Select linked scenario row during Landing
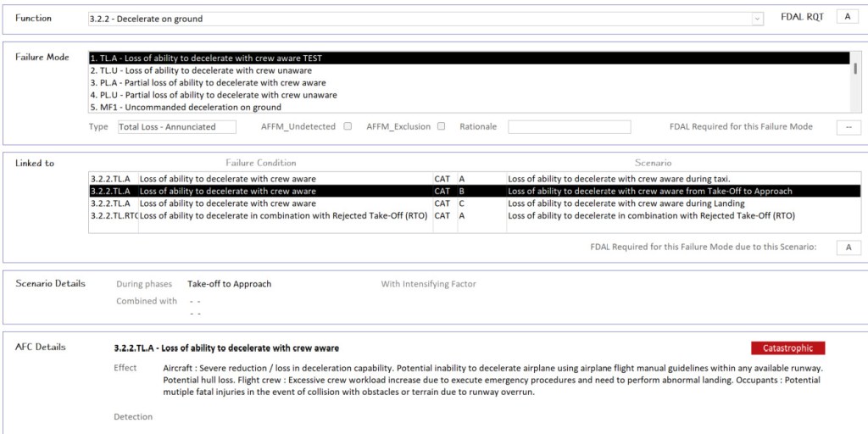 pos(473,203)
